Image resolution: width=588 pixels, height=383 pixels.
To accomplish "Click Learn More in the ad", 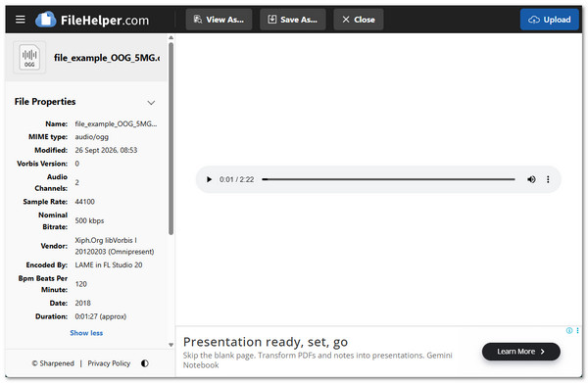I will tap(521, 352).
